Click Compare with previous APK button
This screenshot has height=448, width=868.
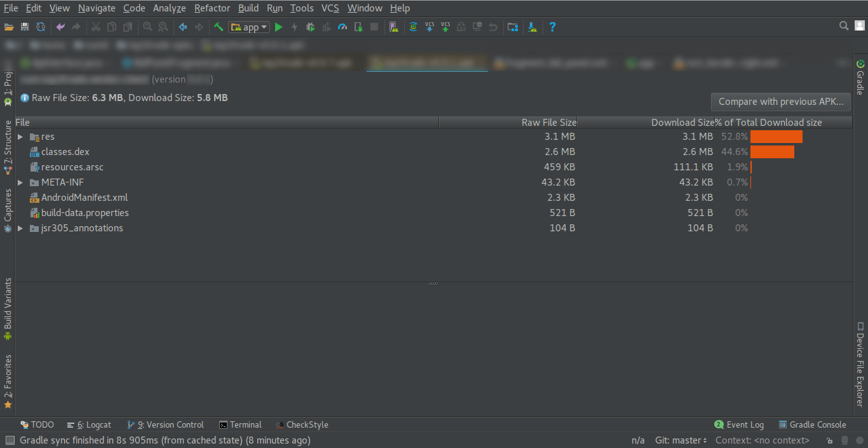[780, 102]
